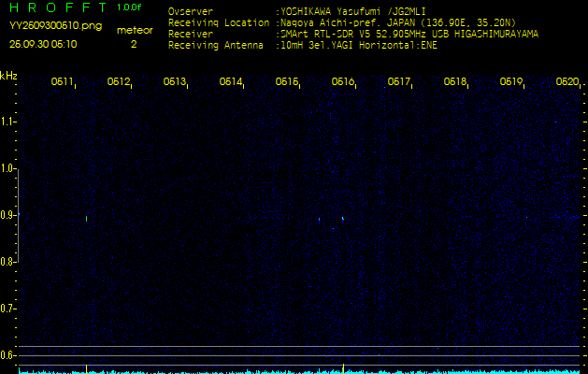Click the HROFFT title text
The width and height of the screenshot is (588, 374).
(57, 7)
